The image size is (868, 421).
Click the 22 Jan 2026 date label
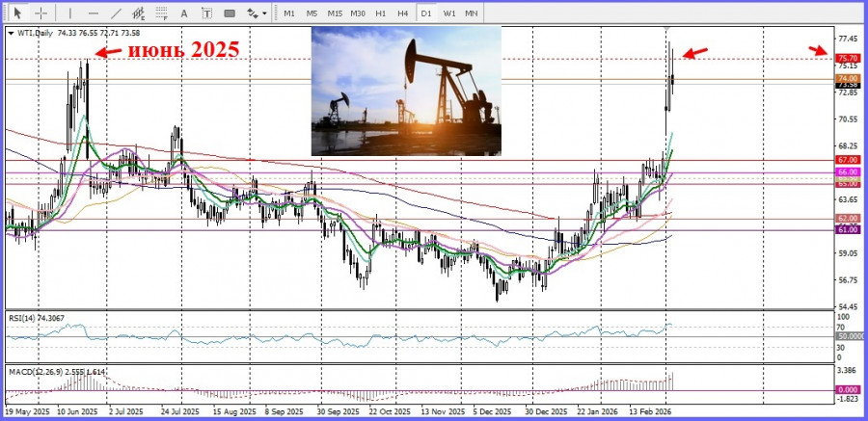[x=597, y=412]
